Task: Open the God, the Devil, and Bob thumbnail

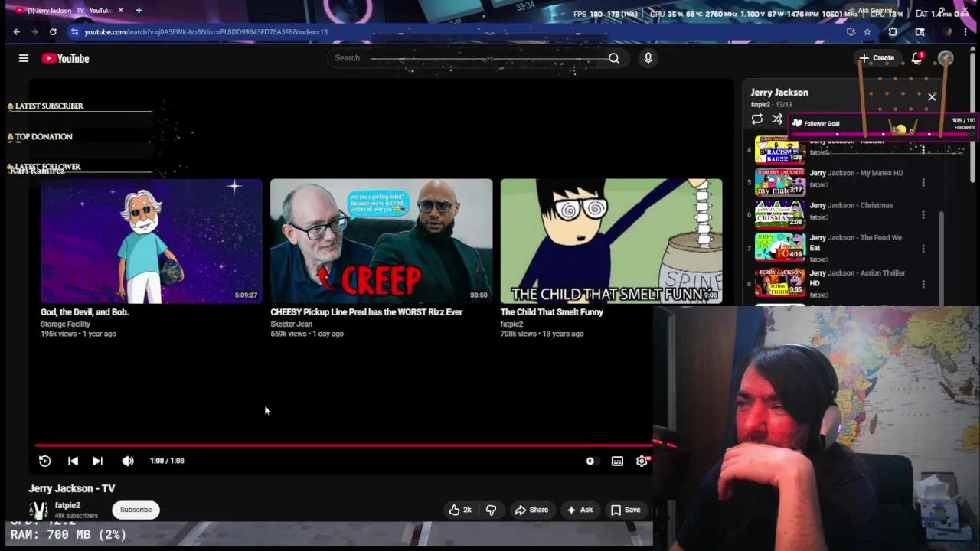Action: click(152, 241)
